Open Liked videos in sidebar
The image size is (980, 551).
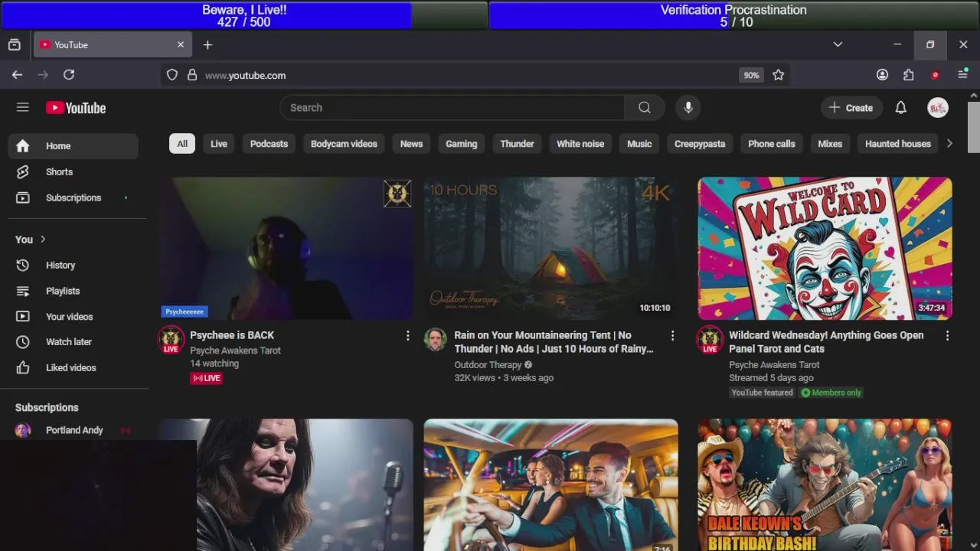(73, 368)
